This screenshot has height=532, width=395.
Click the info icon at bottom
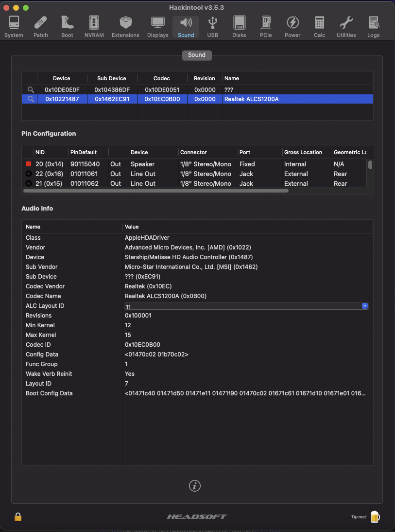195,486
